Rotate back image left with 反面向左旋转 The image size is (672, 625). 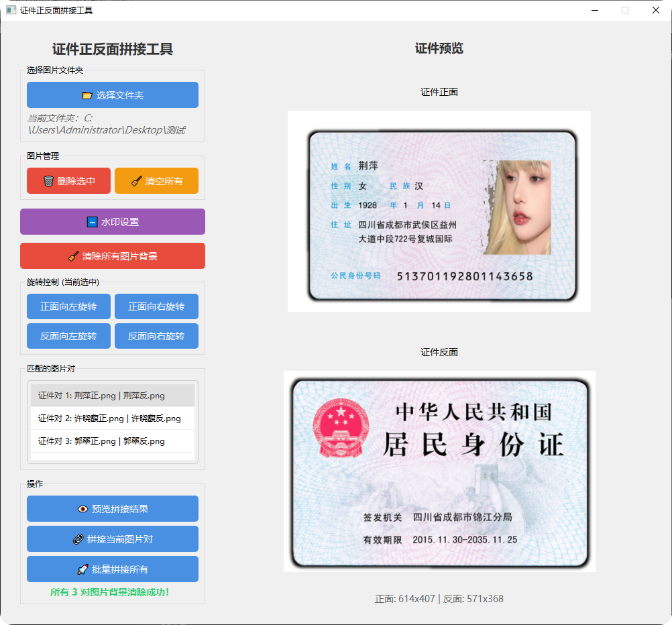click(x=68, y=335)
